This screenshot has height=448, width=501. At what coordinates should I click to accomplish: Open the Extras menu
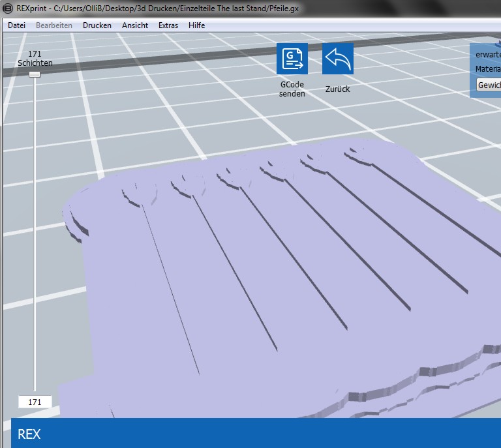click(x=168, y=25)
